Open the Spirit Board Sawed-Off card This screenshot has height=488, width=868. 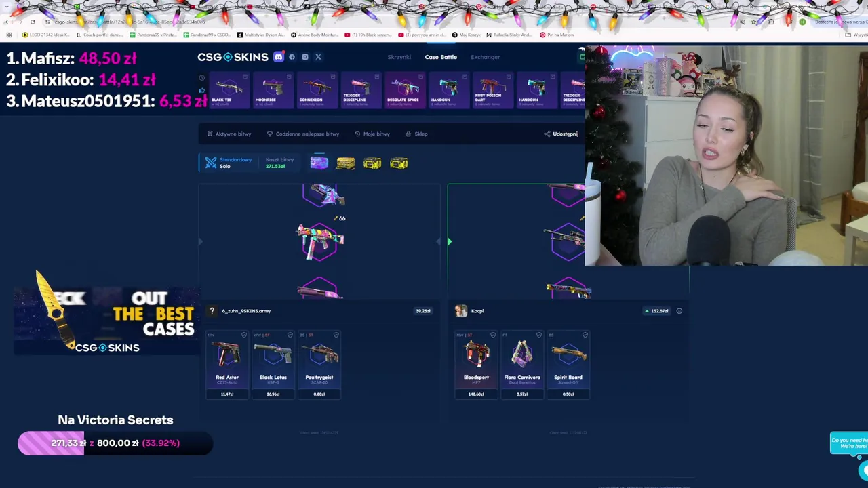tap(568, 365)
